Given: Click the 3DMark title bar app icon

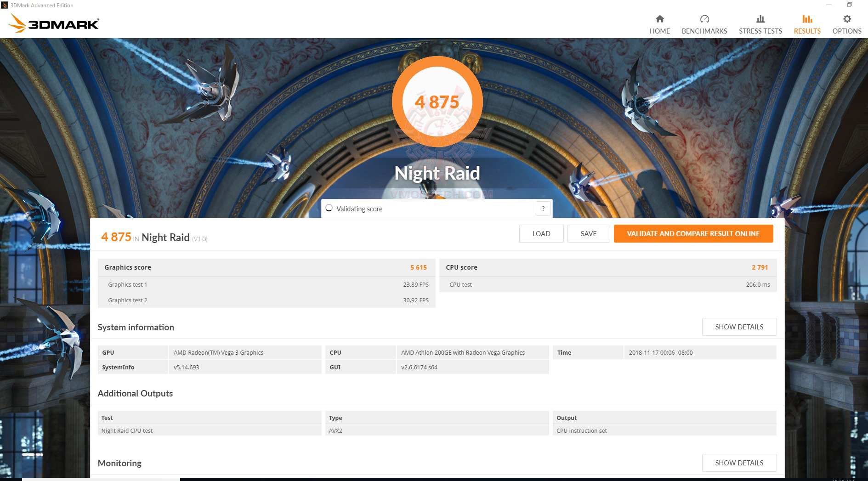Looking at the screenshot, I should click(x=5, y=5).
